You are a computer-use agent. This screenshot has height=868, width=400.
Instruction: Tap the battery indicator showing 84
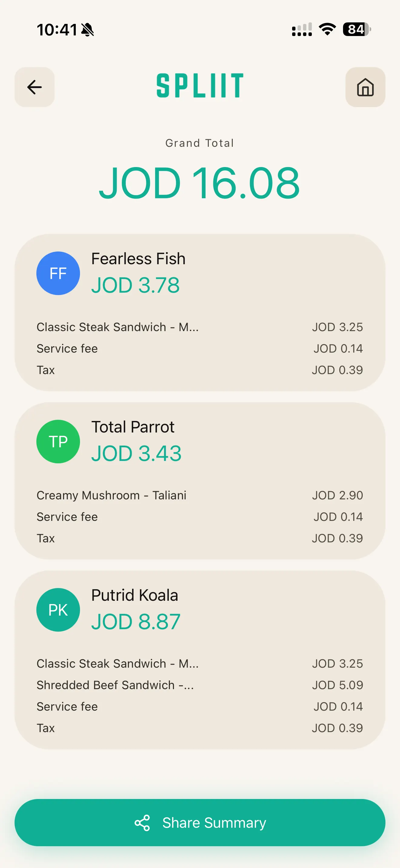(357, 29)
